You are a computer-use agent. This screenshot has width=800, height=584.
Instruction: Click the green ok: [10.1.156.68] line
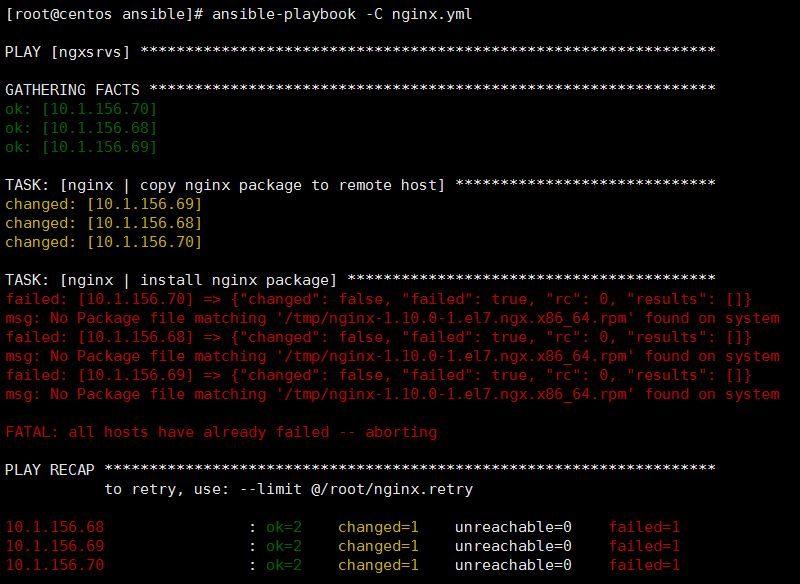pyautogui.click(x=81, y=128)
